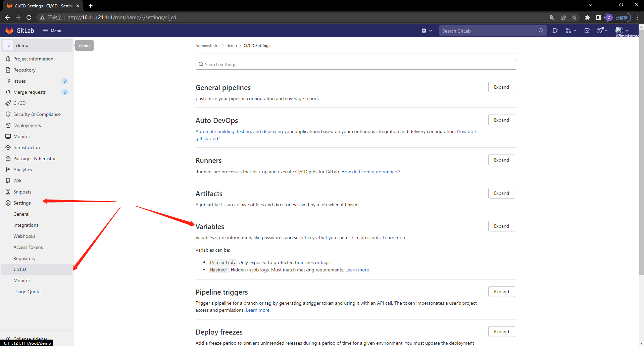Bookmark this page with star icon
644x346 pixels.
pos(574,17)
